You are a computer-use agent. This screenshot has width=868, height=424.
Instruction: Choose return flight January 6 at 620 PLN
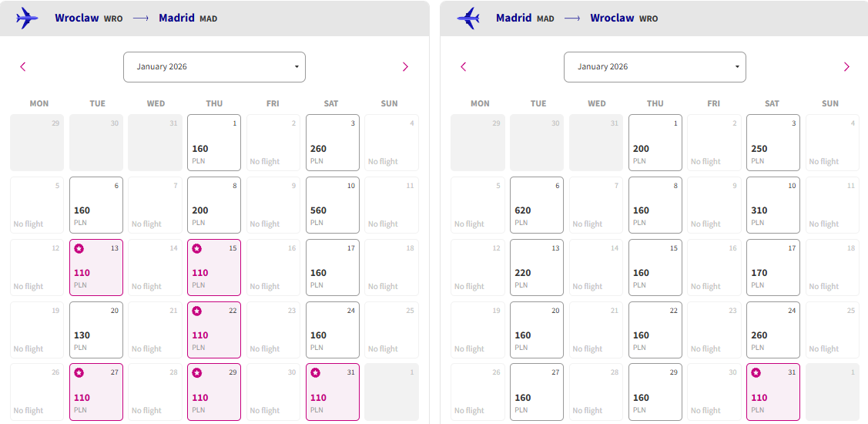pos(536,205)
